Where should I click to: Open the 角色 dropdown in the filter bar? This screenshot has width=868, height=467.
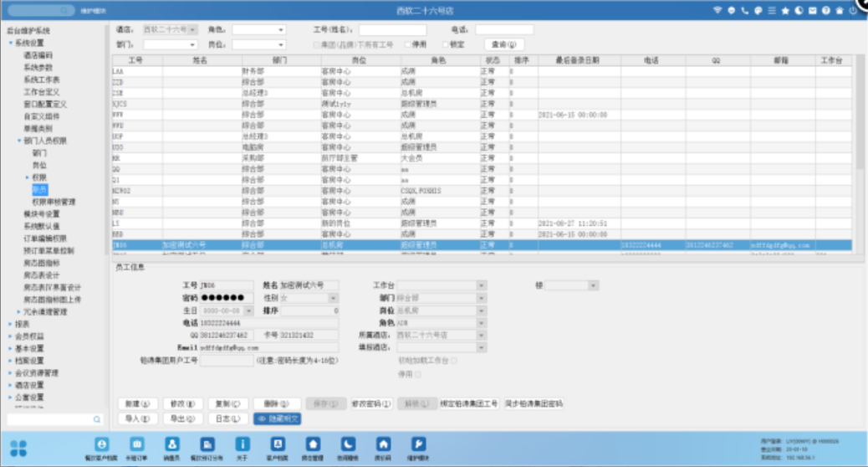tap(258, 29)
